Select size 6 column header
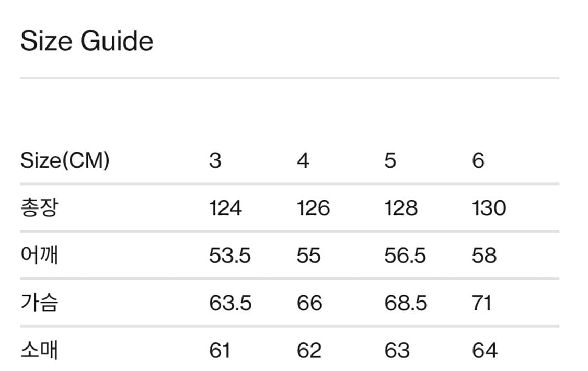 (478, 160)
